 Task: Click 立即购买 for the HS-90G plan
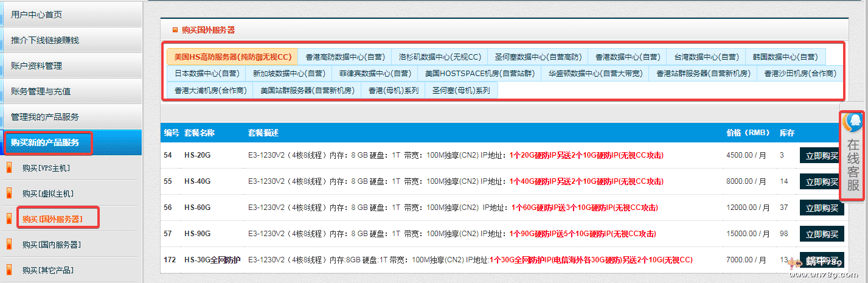[x=822, y=234]
